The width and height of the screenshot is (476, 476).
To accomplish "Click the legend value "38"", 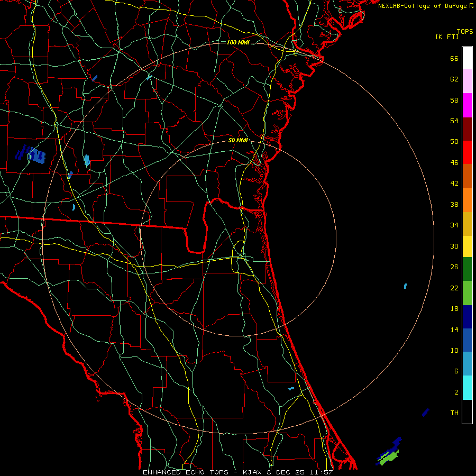I will click(454, 204).
